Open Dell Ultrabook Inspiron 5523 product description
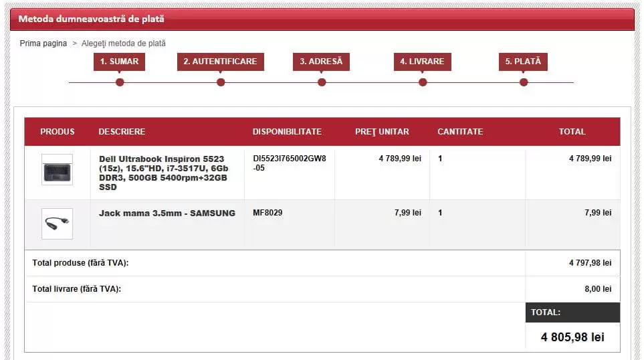The height and width of the screenshot is (360, 644). click(163, 173)
